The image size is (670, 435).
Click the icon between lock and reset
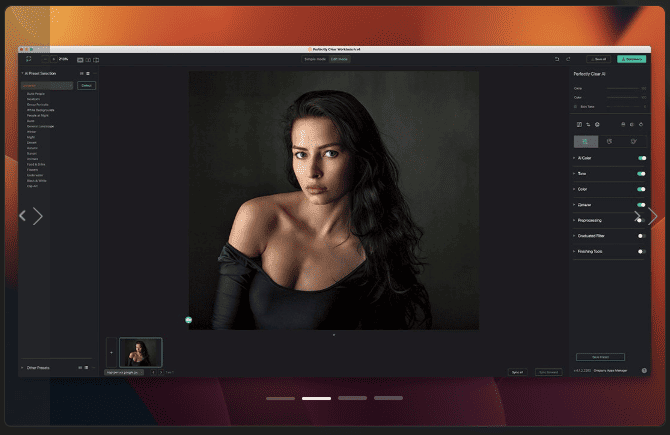coord(632,124)
